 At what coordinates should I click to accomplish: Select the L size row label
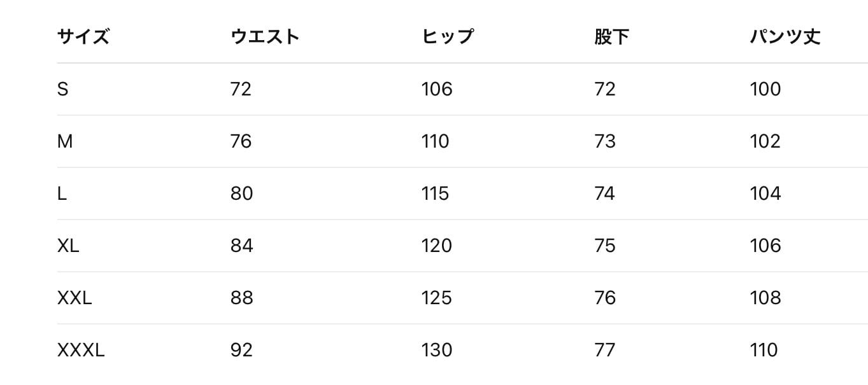coord(62,193)
